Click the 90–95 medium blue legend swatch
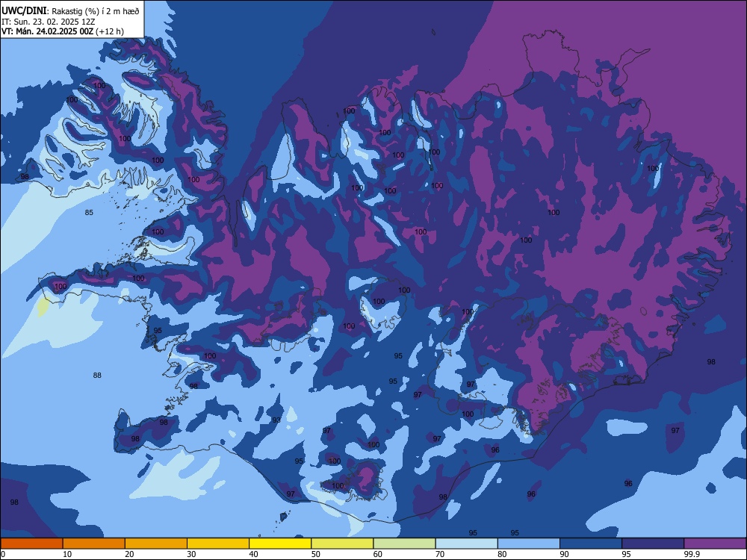Viewport: 747px width, 560px height. 591,544
